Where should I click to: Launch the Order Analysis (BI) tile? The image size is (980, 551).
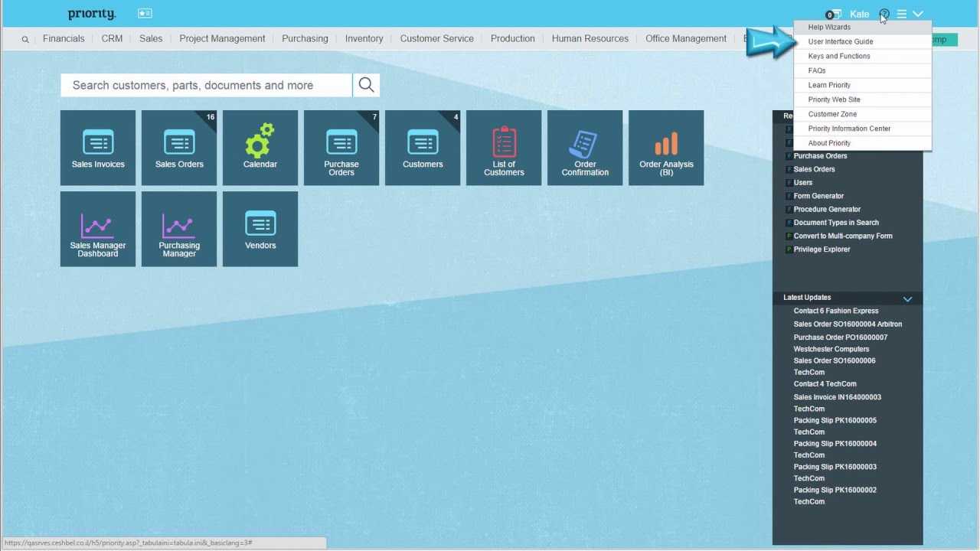pyautogui.click(x=666, y=148)
